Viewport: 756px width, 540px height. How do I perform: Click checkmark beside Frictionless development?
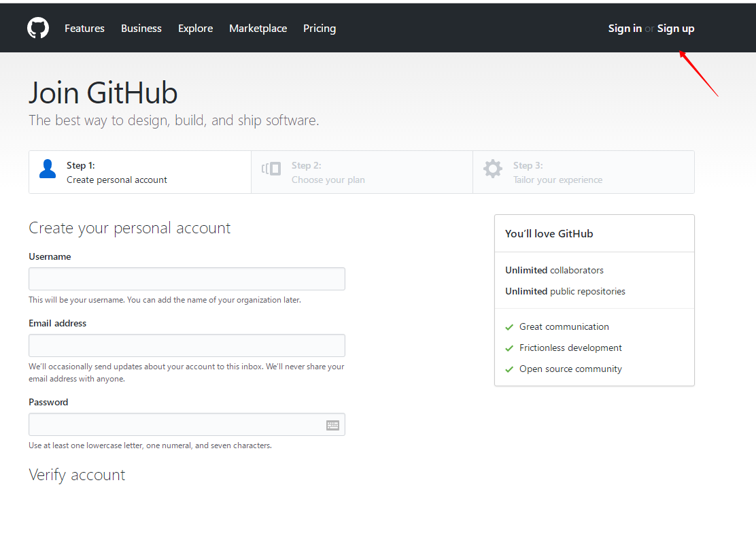pyautogui.click(x=509, y=348)
